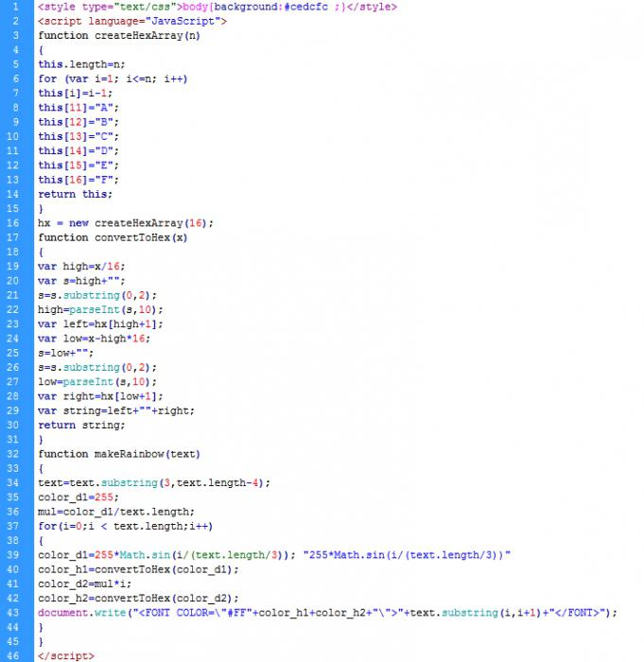Click 'high=parseInt(s,10);' line
The height and width of the screenshot is (662, 644).
tap(100, 310)
